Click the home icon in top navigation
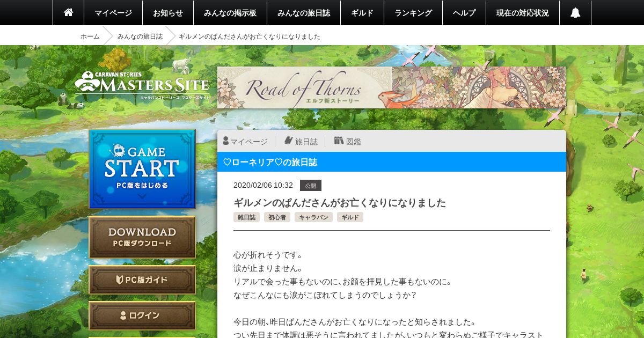 (68, 12)
